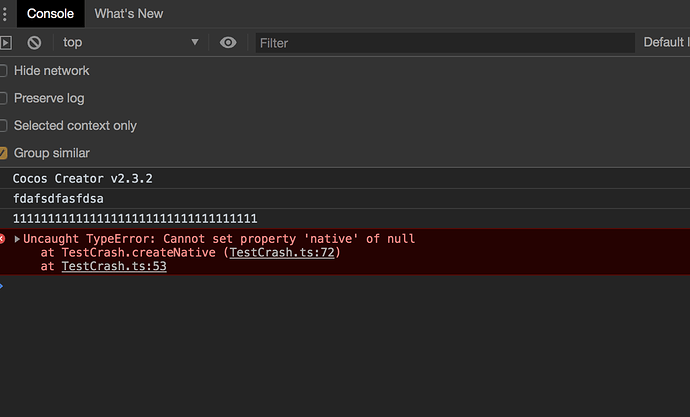The height and width of the screenshot is (417, 690).
Task: Uncheck the Group similar checkbox
Action: [x=4, y=153]
